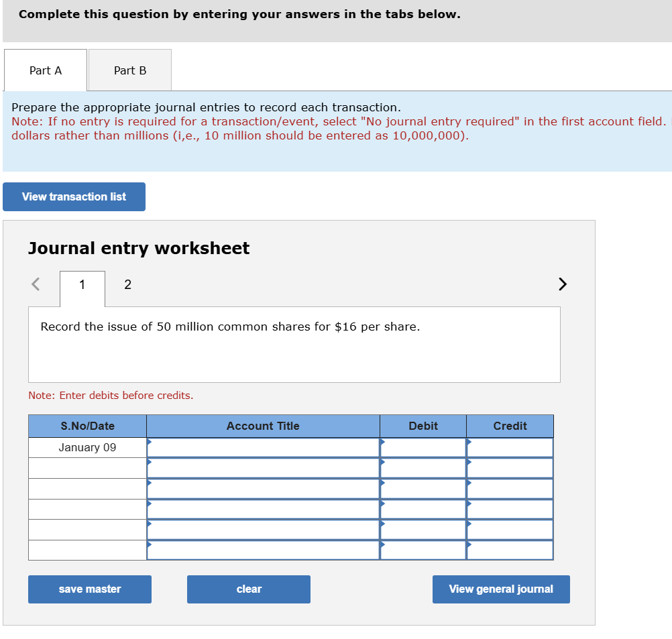Select the Part A tab
The height and width of the screenshot is (639, 672).
(45, 70)
